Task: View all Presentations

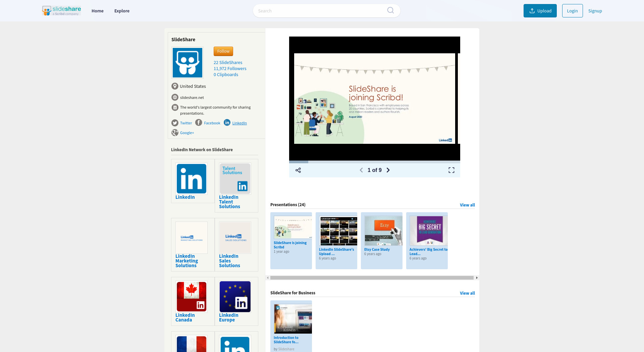Action: (467, 205)
